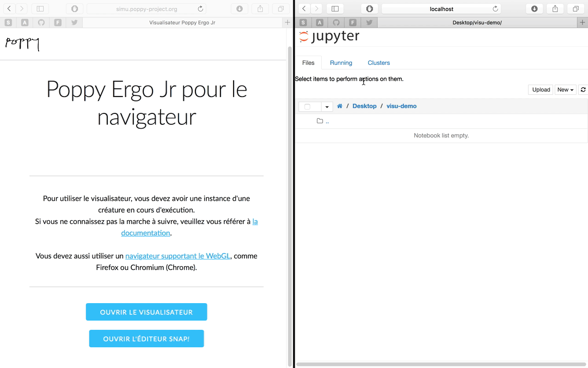Go back in the left Safari window

tap(9, 9)
